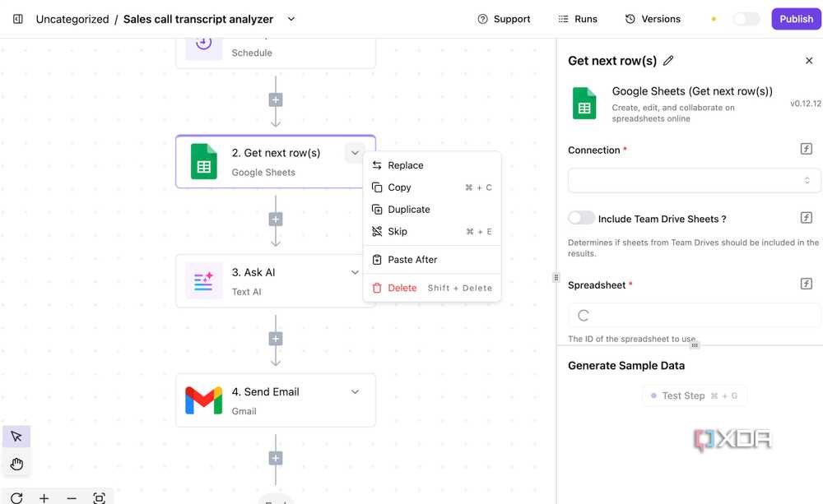Click the Schedule clock icon
This screenshot has width=823, height=504.
tap(203, 42)
